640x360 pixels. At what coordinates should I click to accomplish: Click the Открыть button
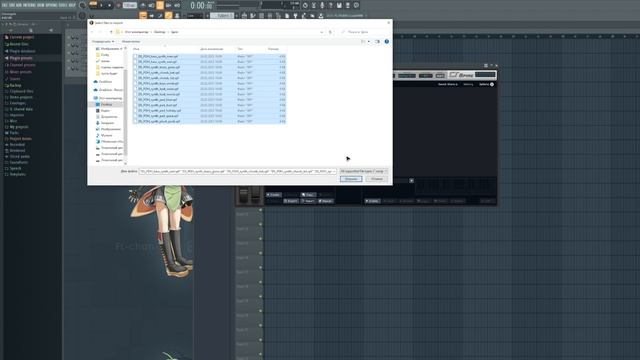pyautogui.click(x=351, y=179)
